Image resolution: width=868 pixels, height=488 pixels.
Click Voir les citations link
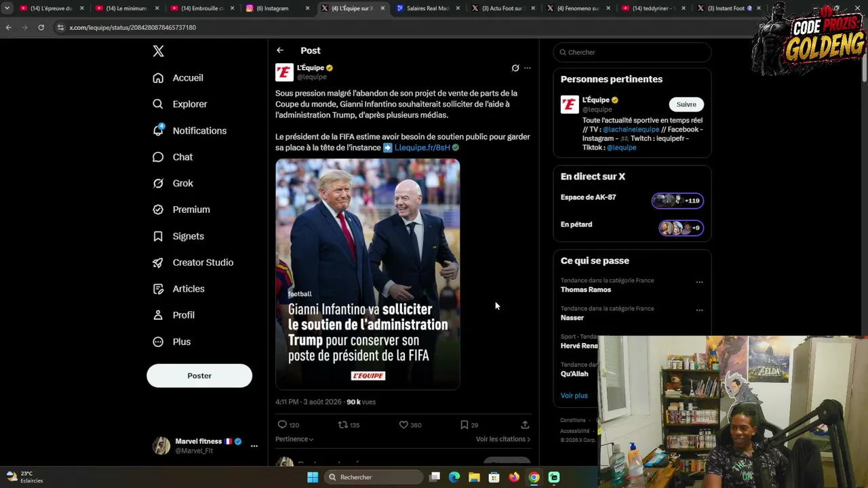tap(503, 439)
